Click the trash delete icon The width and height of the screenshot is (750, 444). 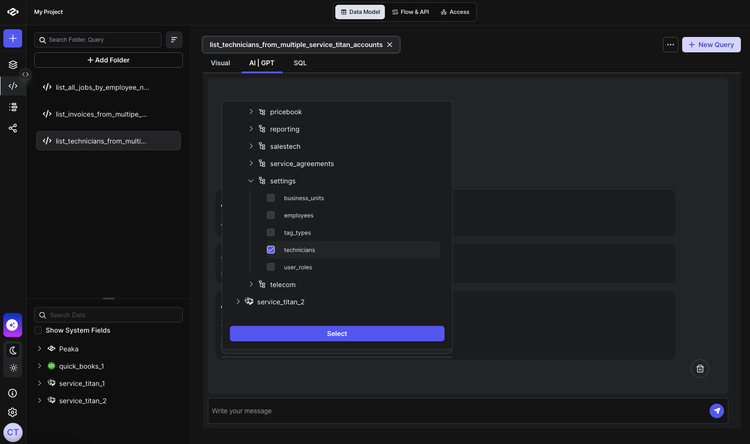tap(700, 369)
